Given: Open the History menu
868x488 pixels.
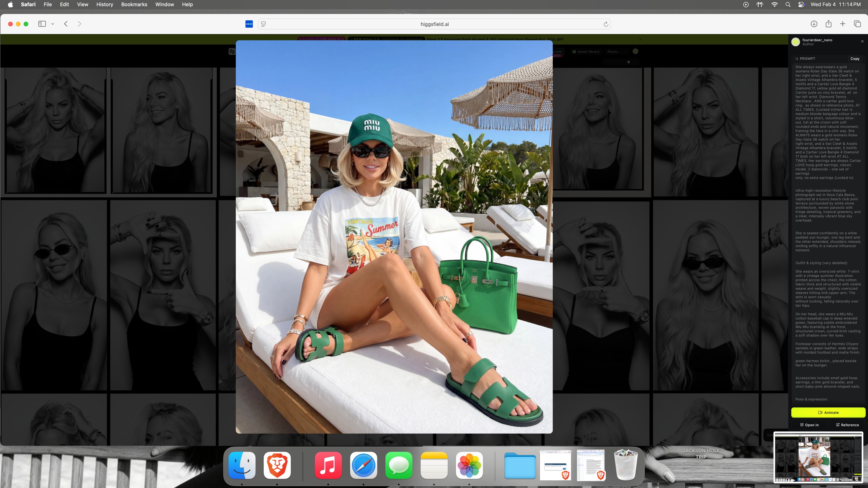Looking at the screenshot, I should 104,4.
